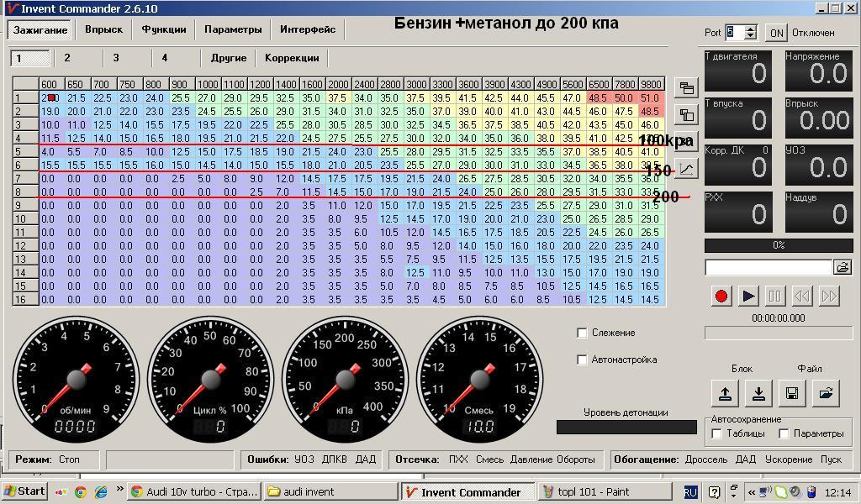
Task: Tick the Параметры autosave checkbox
Action: pyautogui.click(x=784, y=433)
